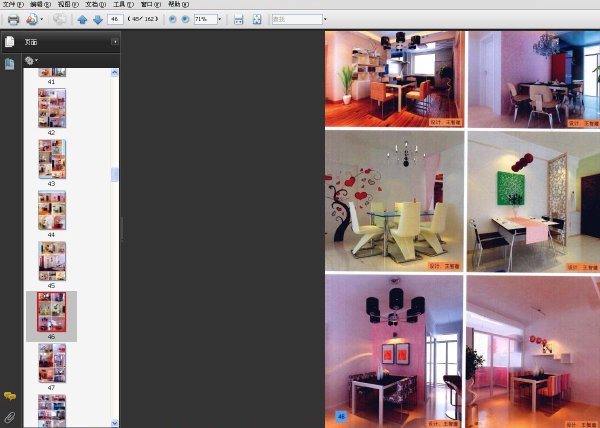Screen dimensions: 600x428
Task: Open the 视图 (View) menu
Action: (68, 5)
